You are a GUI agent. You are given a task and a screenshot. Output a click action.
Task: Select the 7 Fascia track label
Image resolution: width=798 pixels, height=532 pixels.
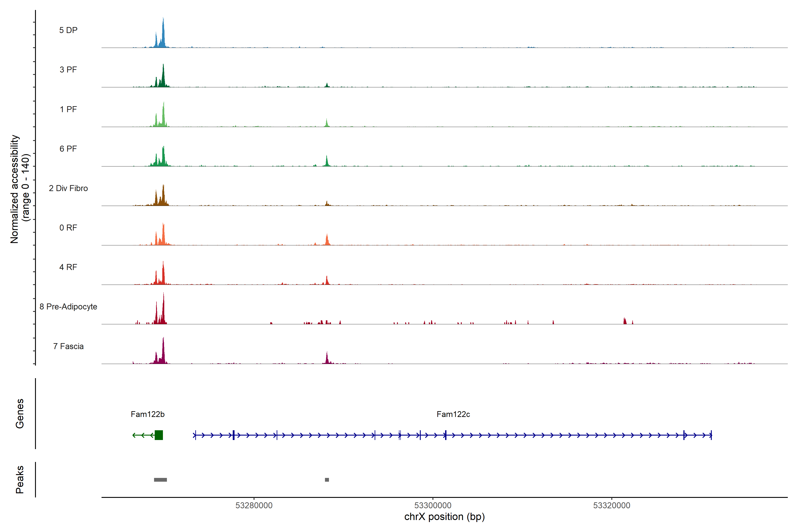[68, 346]
